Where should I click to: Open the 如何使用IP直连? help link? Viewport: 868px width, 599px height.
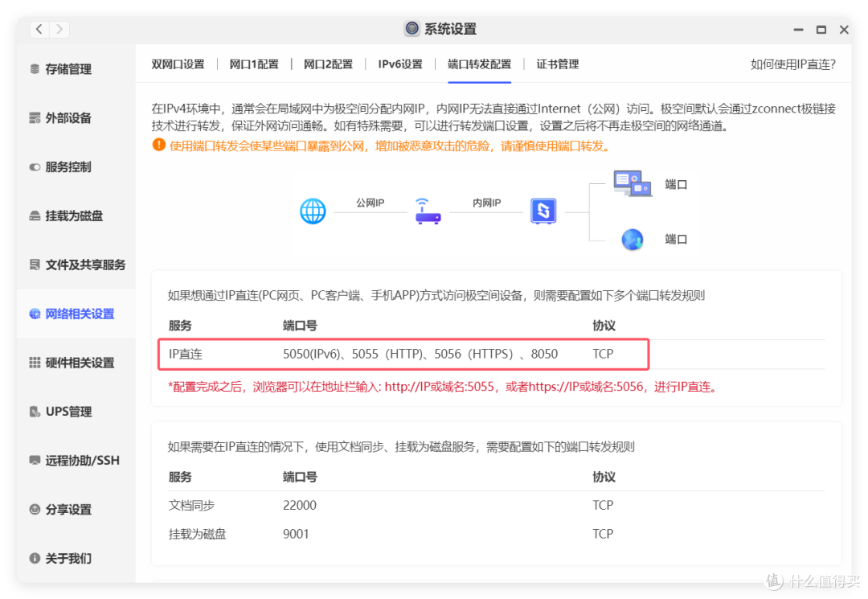click(x=793, y=64)
